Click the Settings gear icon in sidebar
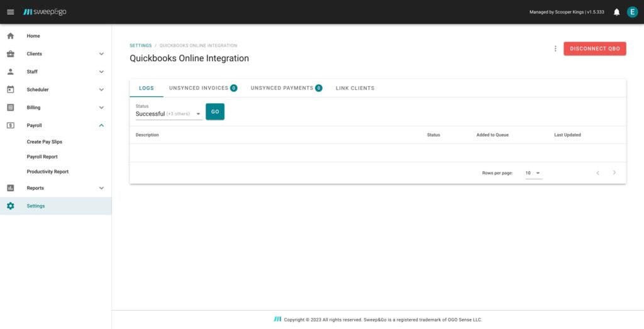 [11, 206]
